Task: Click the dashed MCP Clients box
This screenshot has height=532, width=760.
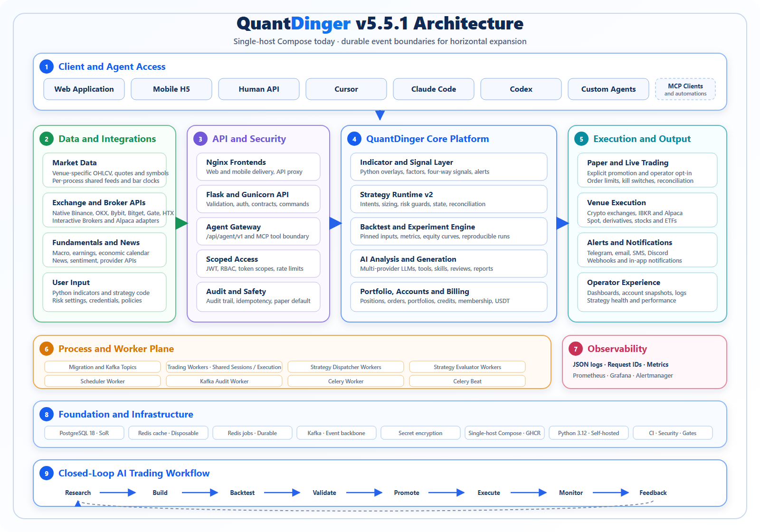Action: coord(685,89)
